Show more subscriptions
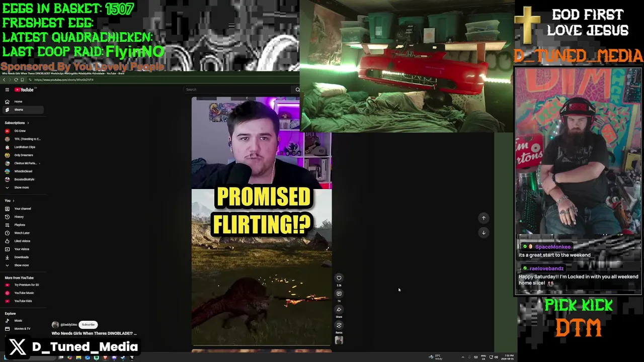 [23, 188]
